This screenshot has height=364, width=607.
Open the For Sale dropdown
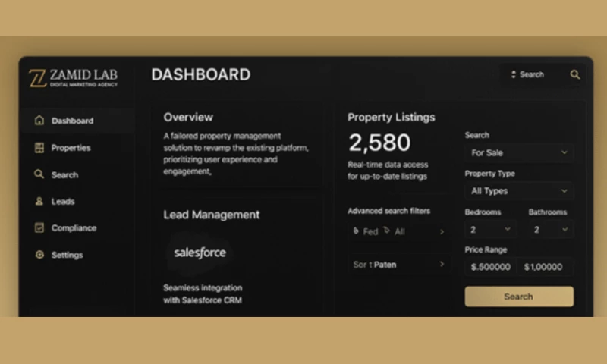[519, 152]
